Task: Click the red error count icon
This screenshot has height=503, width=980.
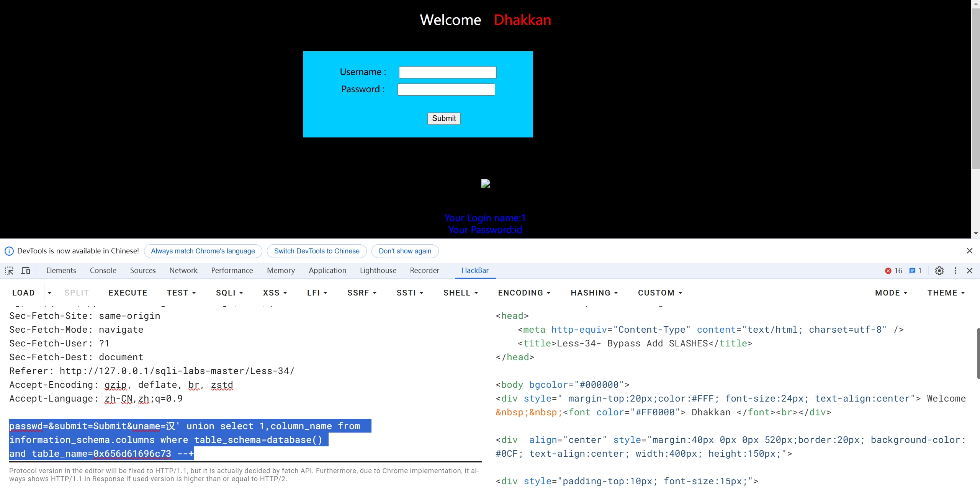Action: pos(888,271)
